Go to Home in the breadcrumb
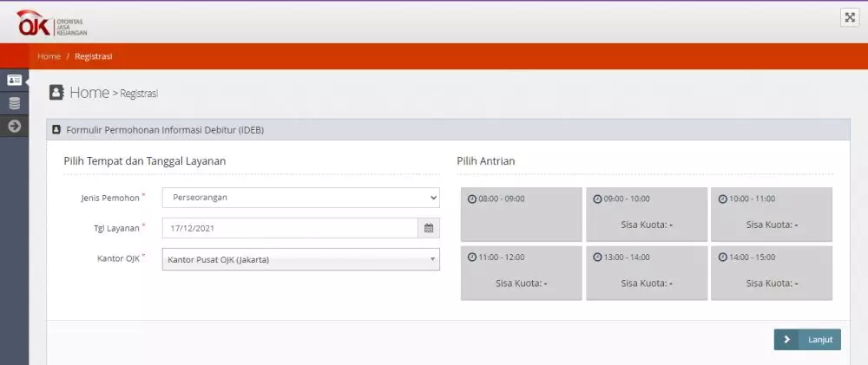The image size is (868, 365). click(49, 56)
